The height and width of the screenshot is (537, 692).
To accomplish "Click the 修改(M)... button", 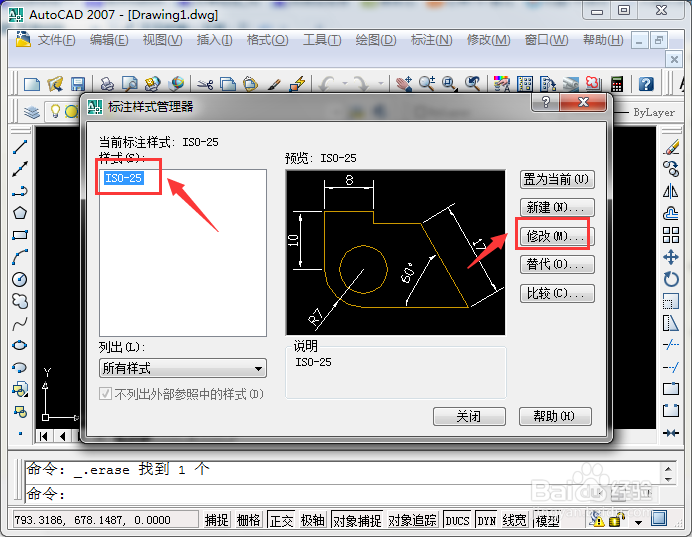I will [557, 236].
